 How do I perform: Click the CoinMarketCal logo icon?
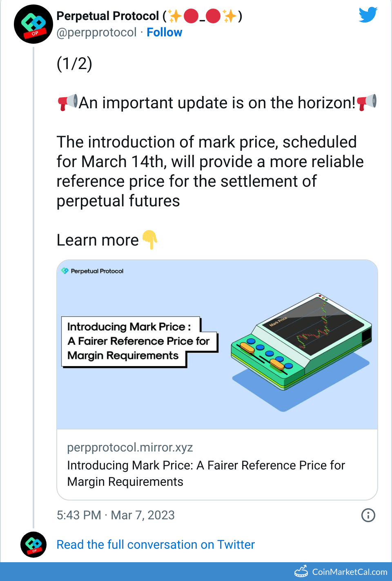click(301, 571)
